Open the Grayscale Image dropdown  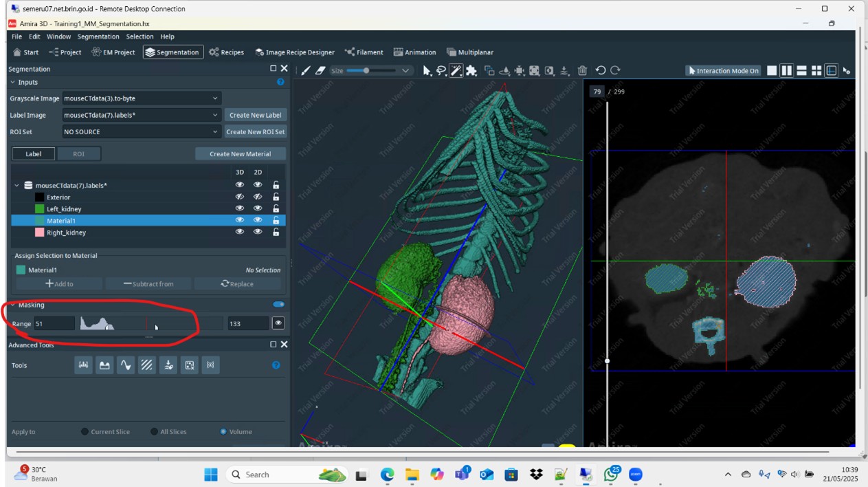(x=141, y=98)
